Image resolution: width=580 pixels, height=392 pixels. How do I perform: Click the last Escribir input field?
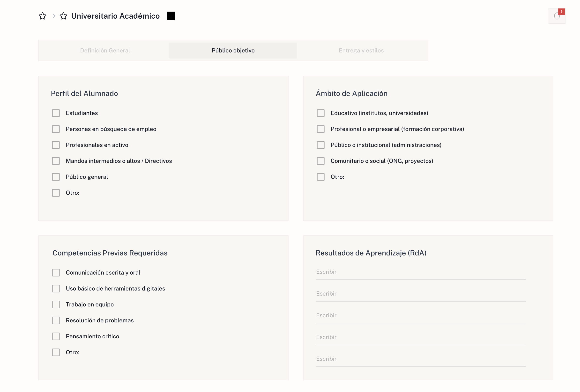click(x=421, y=359)
